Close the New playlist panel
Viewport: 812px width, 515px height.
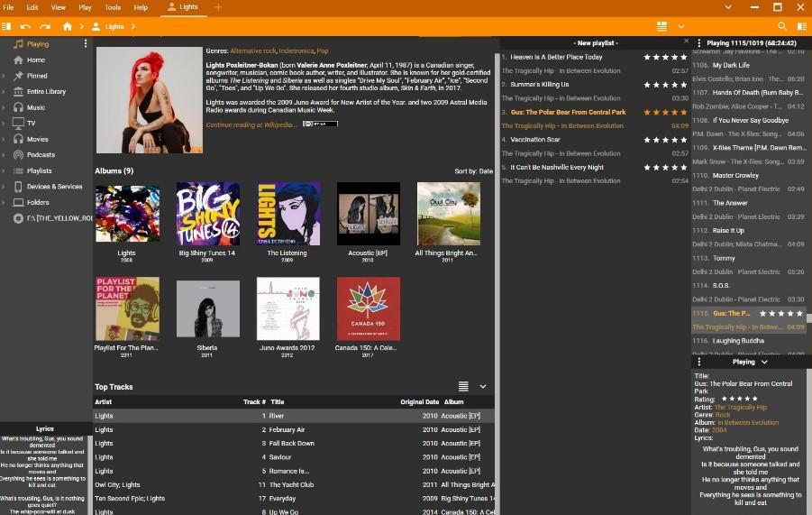(686, 41)
